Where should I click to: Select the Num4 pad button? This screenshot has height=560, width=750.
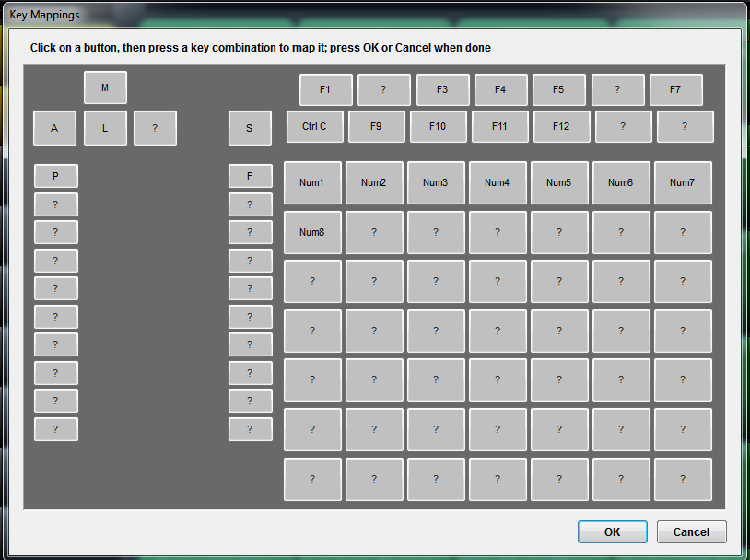[498, 183]
